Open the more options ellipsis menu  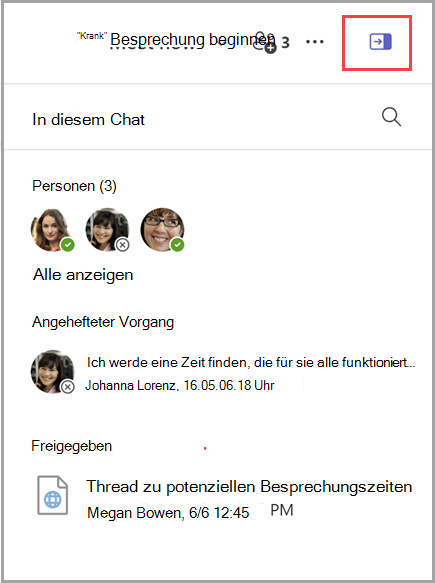[315, 42]
